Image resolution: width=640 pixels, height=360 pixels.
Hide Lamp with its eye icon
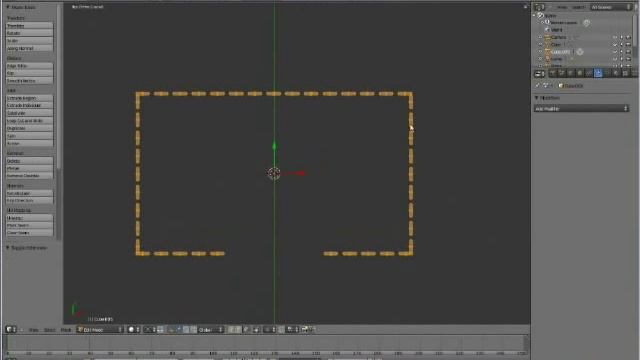click(x=615, y=59)
